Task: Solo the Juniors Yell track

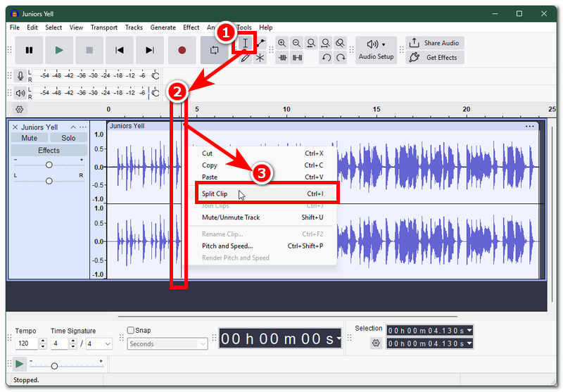Action: click(68, 138)
